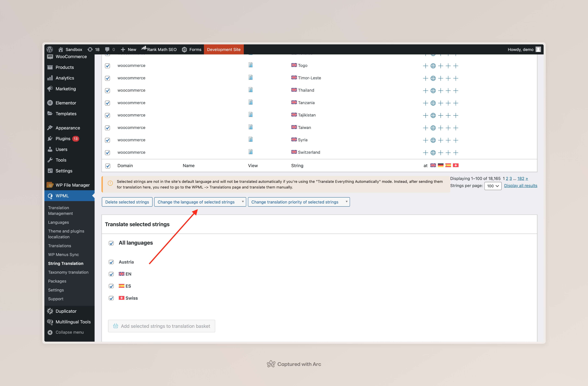Image resolution: width=588 pixels, height=386 pixels.
Task: Click Delete selected strings button
Action: coord(127,202)
